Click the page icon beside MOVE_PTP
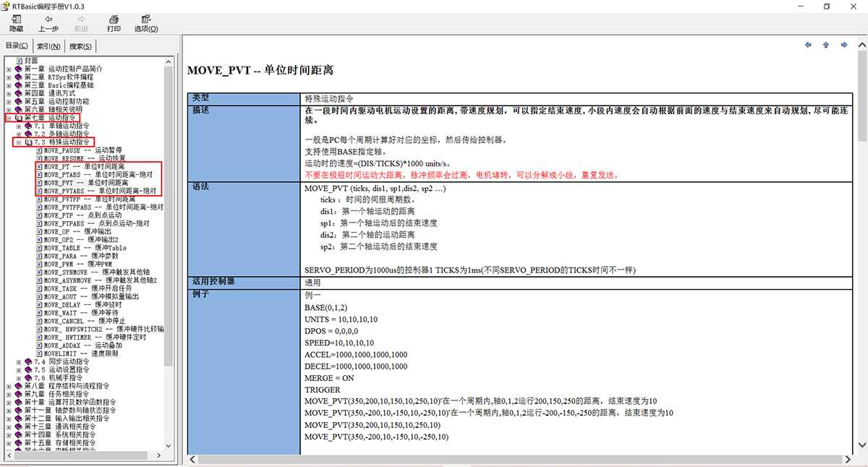This screenshot has width=868, height=467. pos(39,215)
